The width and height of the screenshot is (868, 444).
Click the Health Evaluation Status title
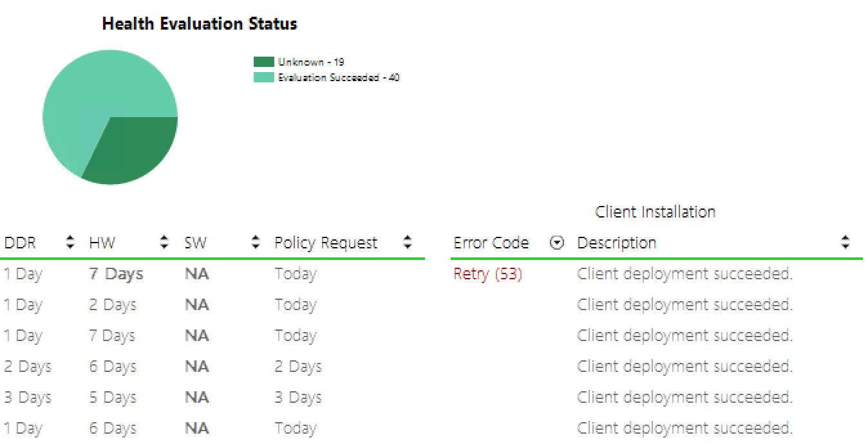click(x=200, y=23)
